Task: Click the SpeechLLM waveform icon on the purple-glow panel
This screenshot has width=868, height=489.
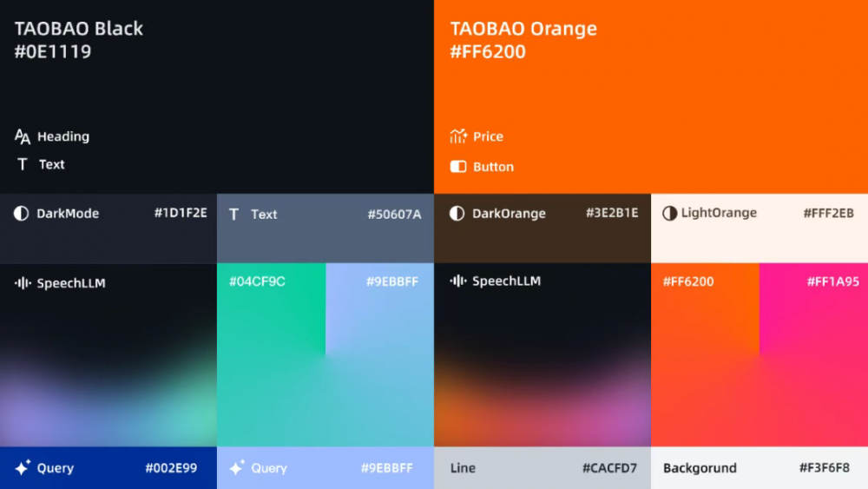Action: tap(23, 283)
